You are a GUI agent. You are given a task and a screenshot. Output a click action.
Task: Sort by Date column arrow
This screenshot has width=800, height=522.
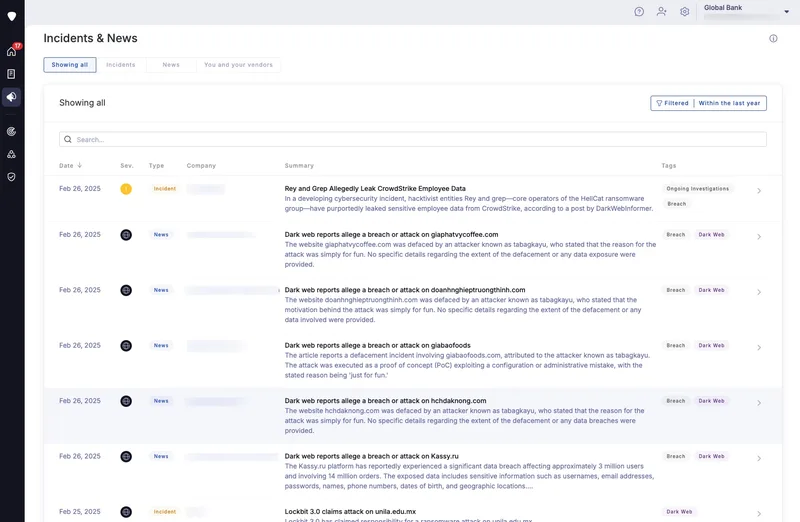80,165
